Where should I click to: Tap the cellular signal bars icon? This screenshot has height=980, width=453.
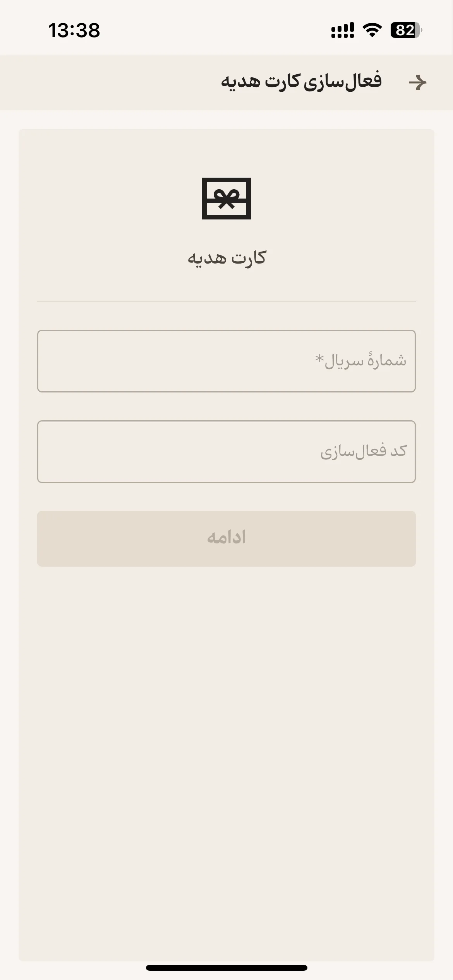[343, 30]
